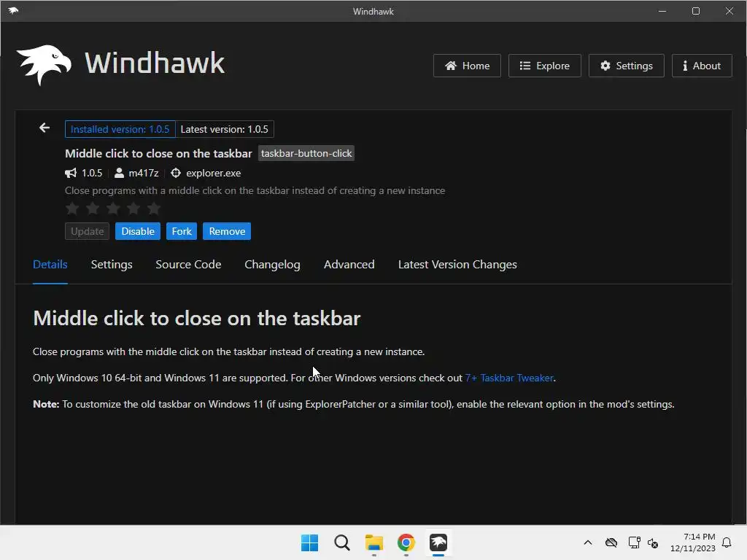Remove the mod
This screenshot has width=747, height=560.
227,231
